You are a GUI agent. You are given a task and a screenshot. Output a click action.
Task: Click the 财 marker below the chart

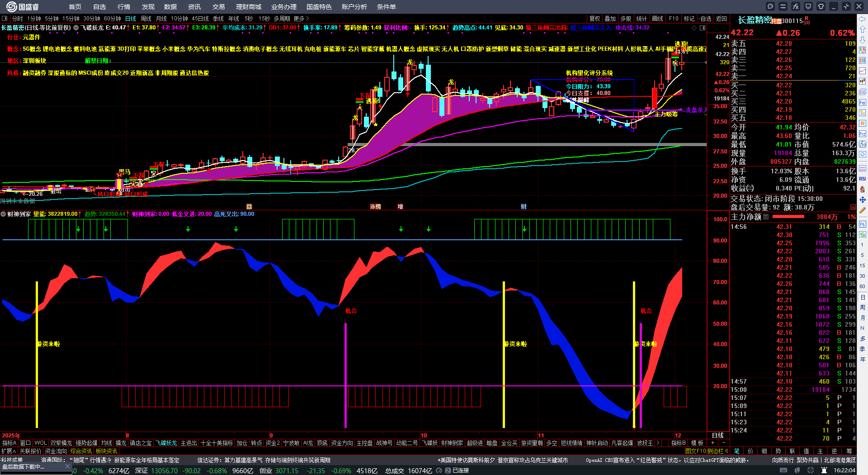tap(524, 207)
